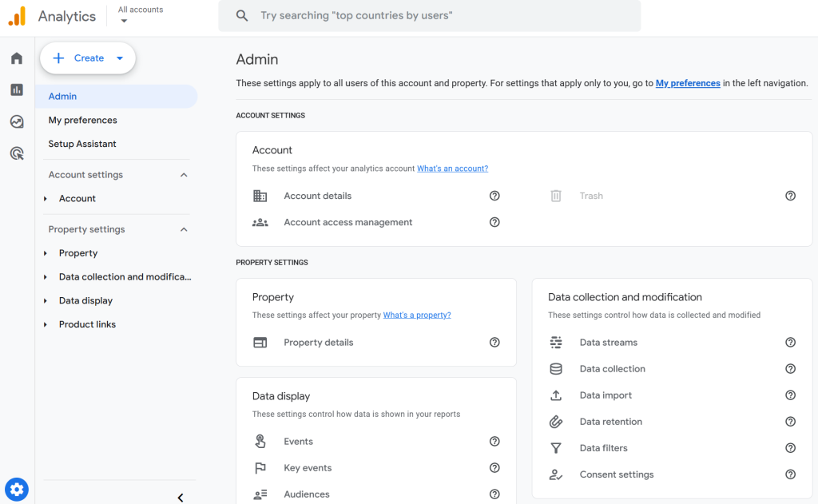This screenshot has height=504, width=818.
Task: Click the Property details card icon
Action: tap(260, 343)
